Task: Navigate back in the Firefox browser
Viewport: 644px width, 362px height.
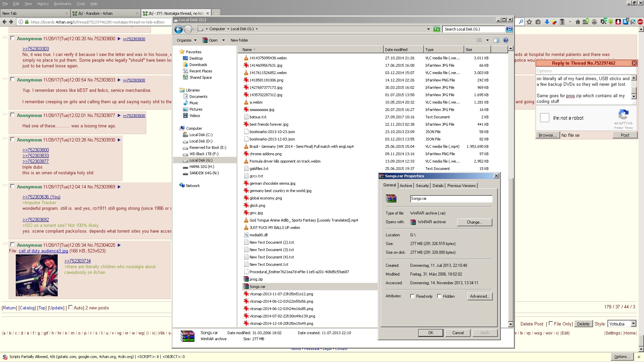Action: tap(4, 22)
